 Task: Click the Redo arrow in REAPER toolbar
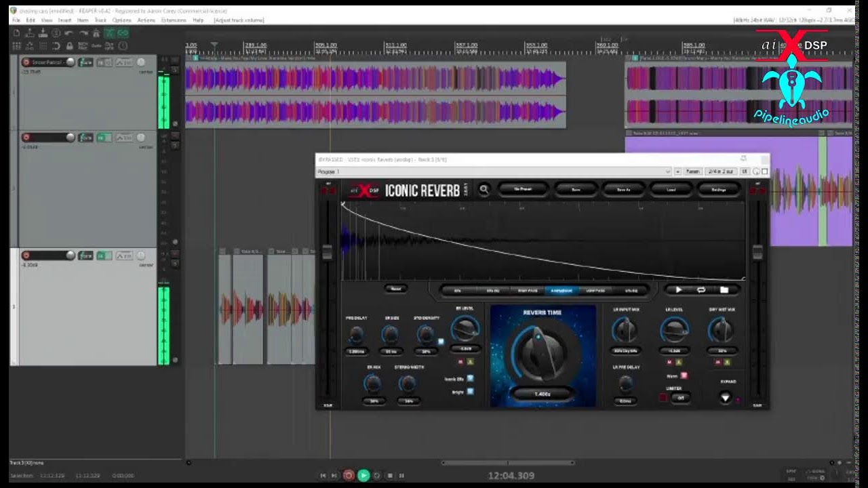click(x=83, y=33)
